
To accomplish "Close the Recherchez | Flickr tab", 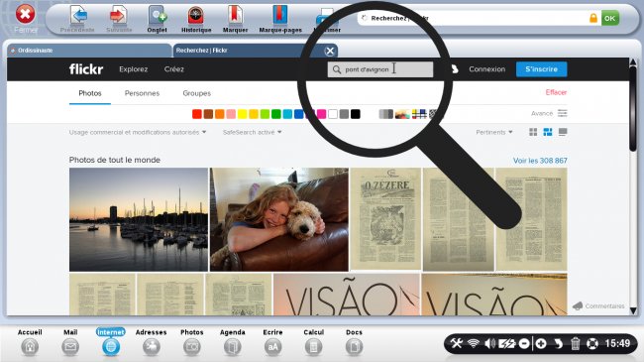I will [329, 51].
